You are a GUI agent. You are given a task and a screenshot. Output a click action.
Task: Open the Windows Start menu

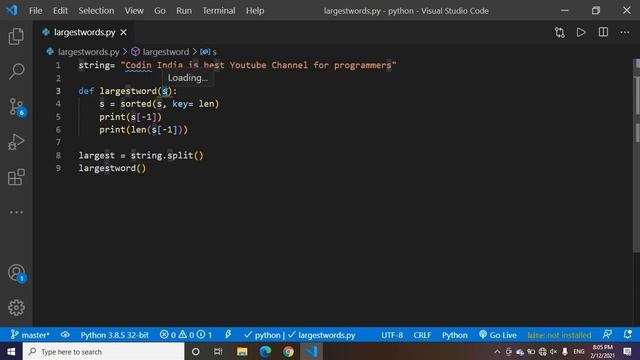pyautogui.click(x=11, y=351)
